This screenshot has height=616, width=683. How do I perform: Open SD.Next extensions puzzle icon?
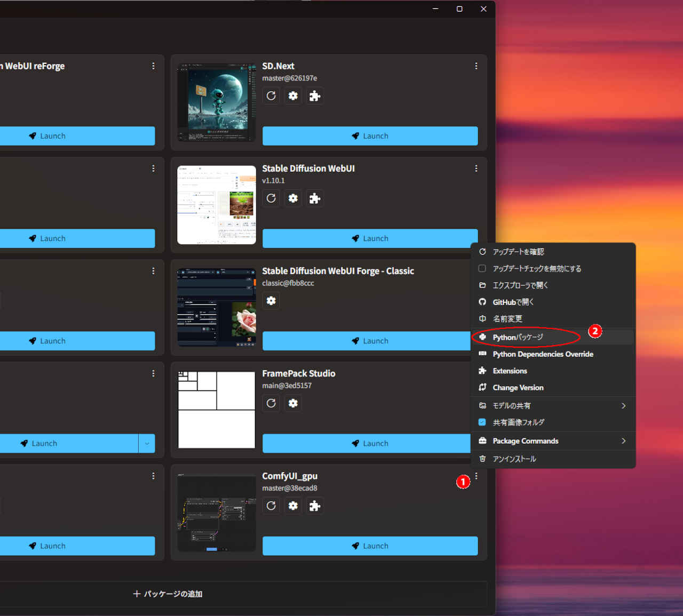tap(315, 96)
